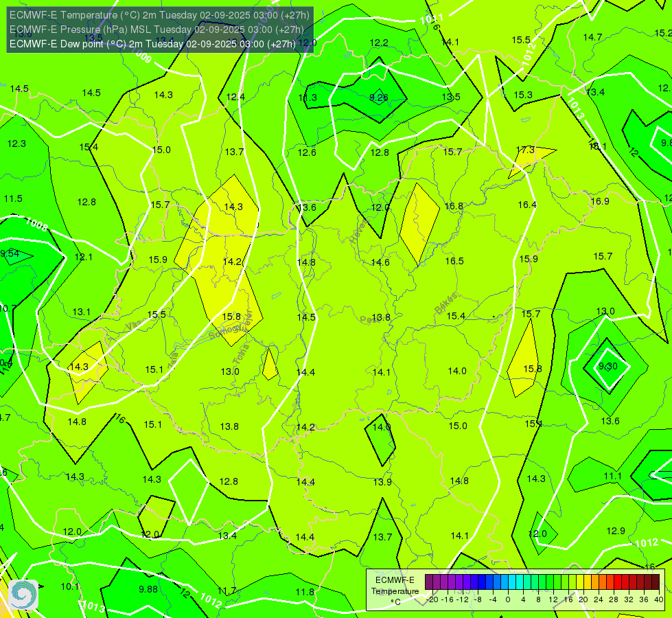This screenshot has width=672, height=618.
Task: Pick the leftmost dark purple legend swatch
Action: click(428, 582)
